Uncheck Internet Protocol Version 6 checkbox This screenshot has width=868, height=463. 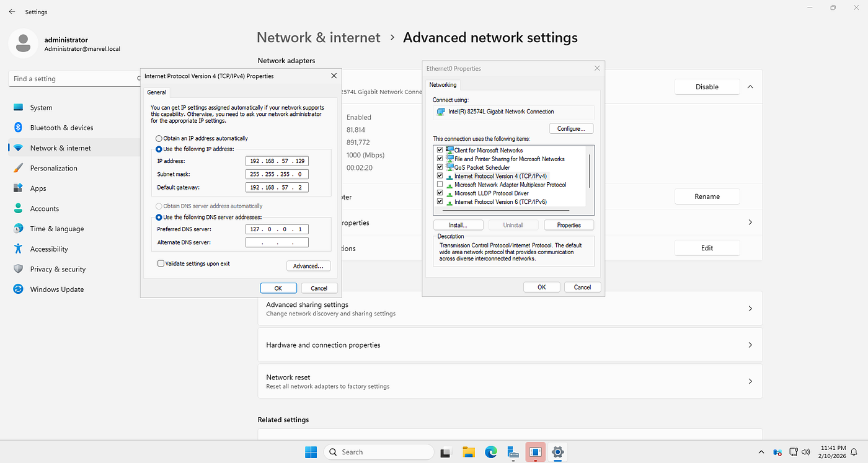pyautogui.click(x=440, y=201)
